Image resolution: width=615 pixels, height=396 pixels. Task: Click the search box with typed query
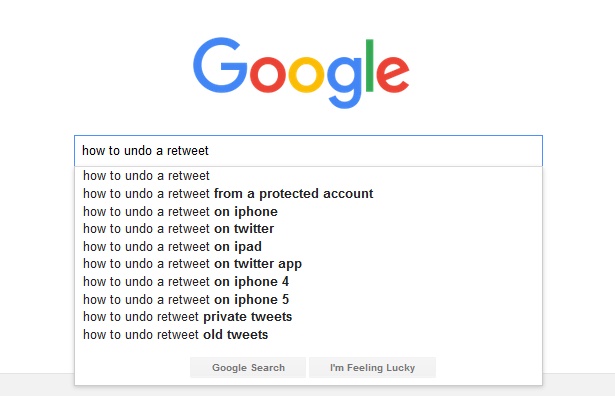[x=308, y=151]
